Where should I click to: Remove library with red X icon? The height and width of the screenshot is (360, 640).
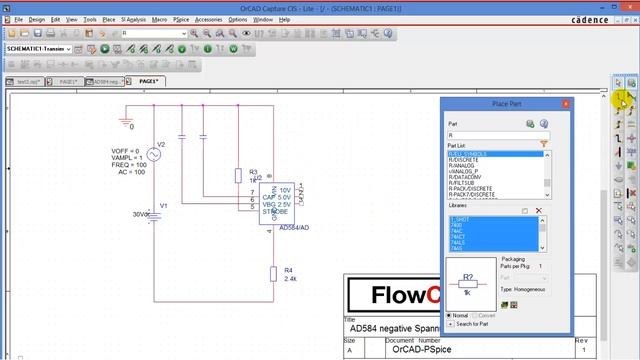(x=539, y=211)
